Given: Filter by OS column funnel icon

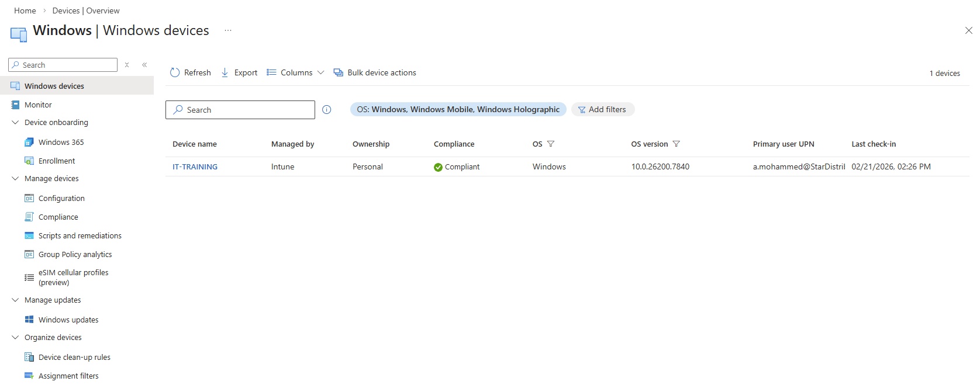Looking at the screenshot, I should (550, 144).
